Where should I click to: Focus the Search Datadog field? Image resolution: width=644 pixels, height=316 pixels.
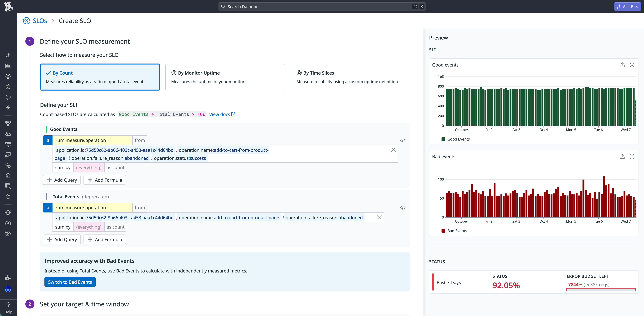(x=322, y=7)
